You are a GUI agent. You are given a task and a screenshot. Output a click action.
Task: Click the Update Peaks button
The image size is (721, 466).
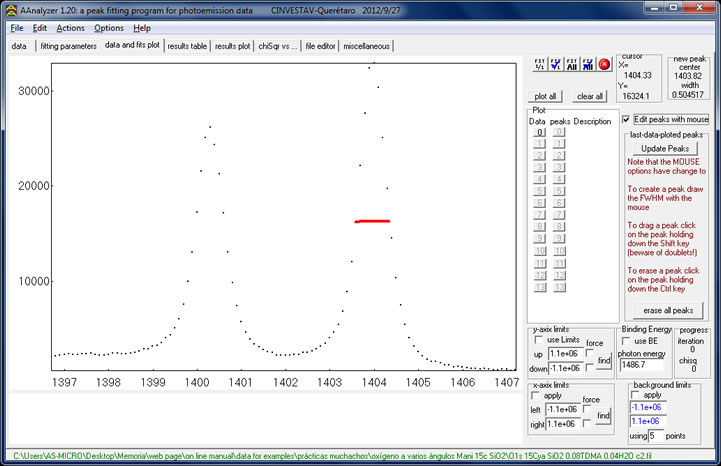tap(665, 148)
